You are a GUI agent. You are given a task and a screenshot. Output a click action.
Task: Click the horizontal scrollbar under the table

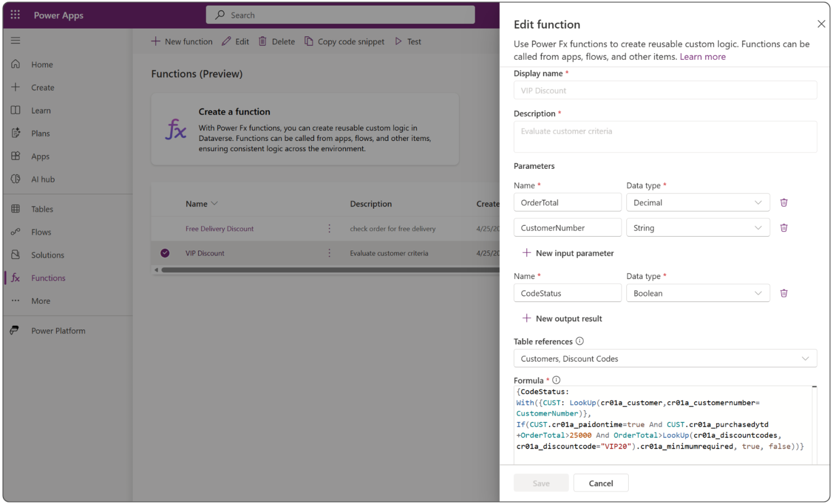click(x=330, y=270)
